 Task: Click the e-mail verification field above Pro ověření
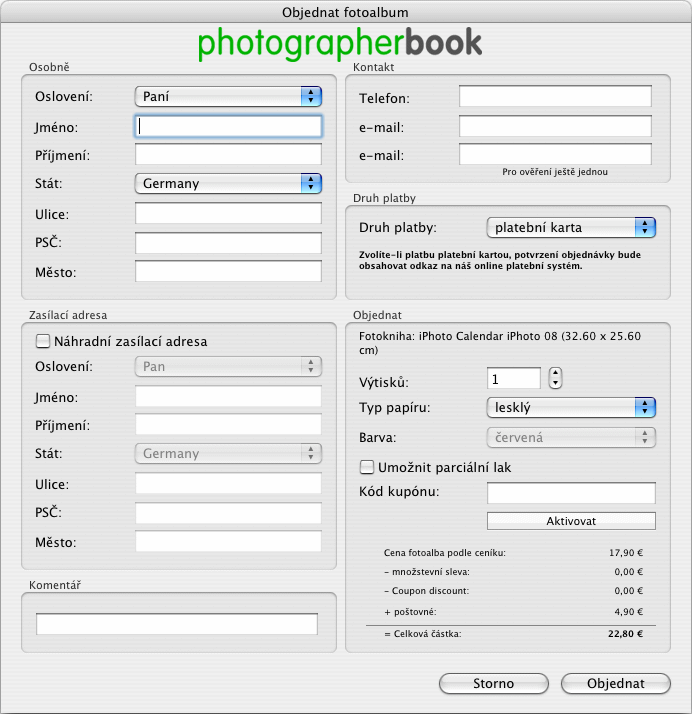tap(555, 154)
